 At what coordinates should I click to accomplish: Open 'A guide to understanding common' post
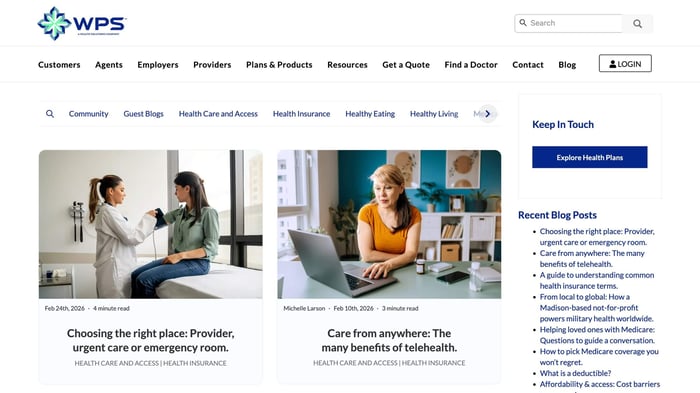pos(597,280)
